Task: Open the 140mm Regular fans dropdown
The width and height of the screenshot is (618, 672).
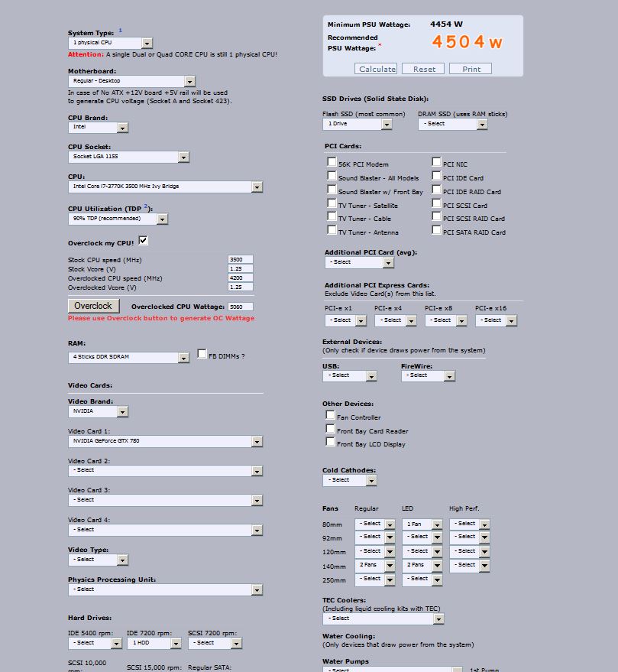Action: click(x=375, y=565)
